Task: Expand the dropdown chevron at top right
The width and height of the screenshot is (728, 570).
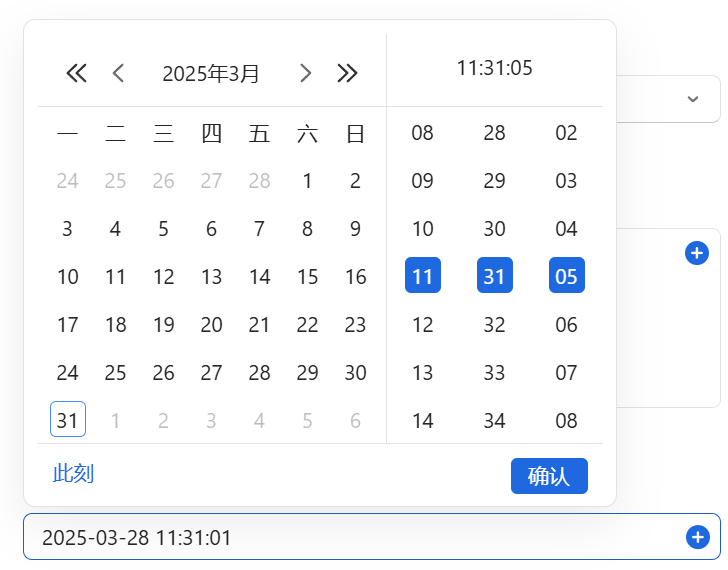Action: pyautogui.click(x=692, y=98)
